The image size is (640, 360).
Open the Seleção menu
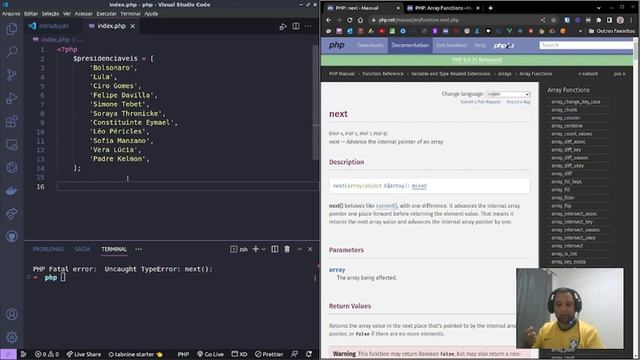(50, 13)
